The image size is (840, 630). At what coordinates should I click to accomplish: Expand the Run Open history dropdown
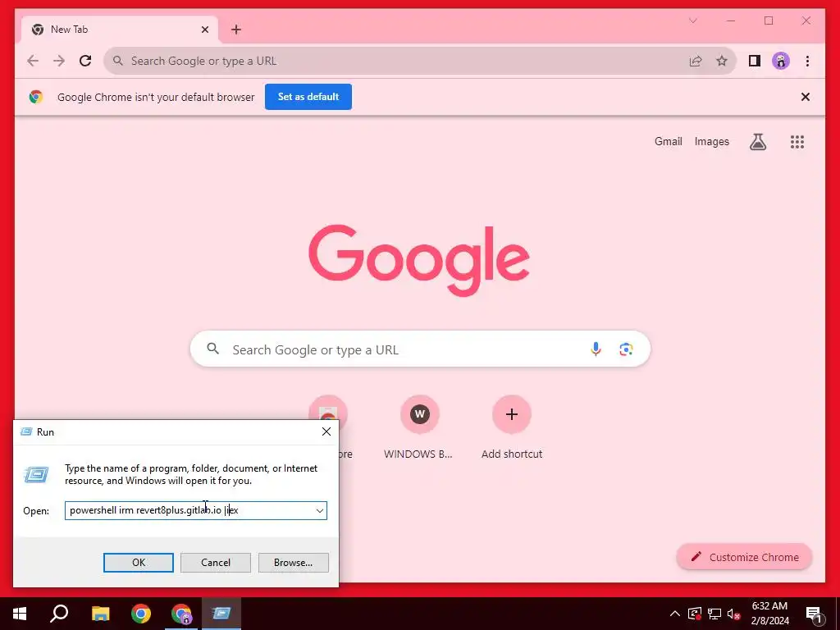pyautogui.click(x=319, y=510)
